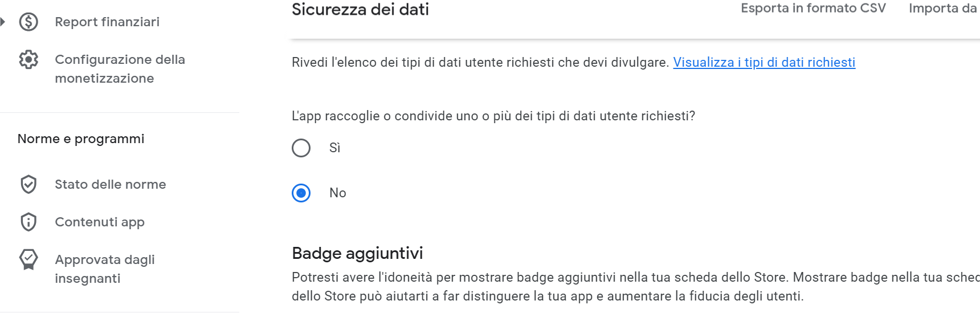
Task: Click the shield info icon for Contenuti app
Action: click(x=28, y=222)
